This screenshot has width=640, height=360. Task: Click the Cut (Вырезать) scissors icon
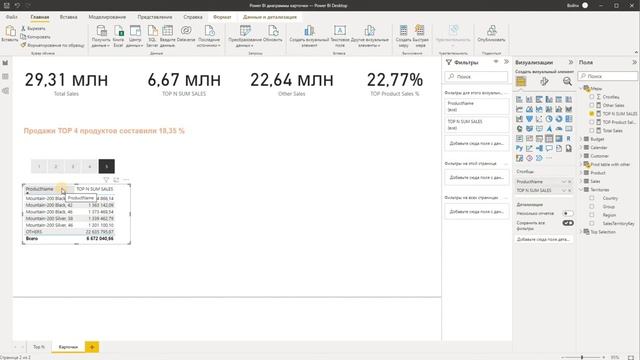[23, 29]
